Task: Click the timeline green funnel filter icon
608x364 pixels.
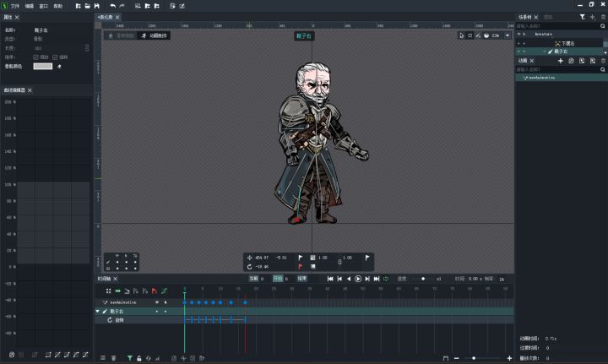Action: pos(129,358)
